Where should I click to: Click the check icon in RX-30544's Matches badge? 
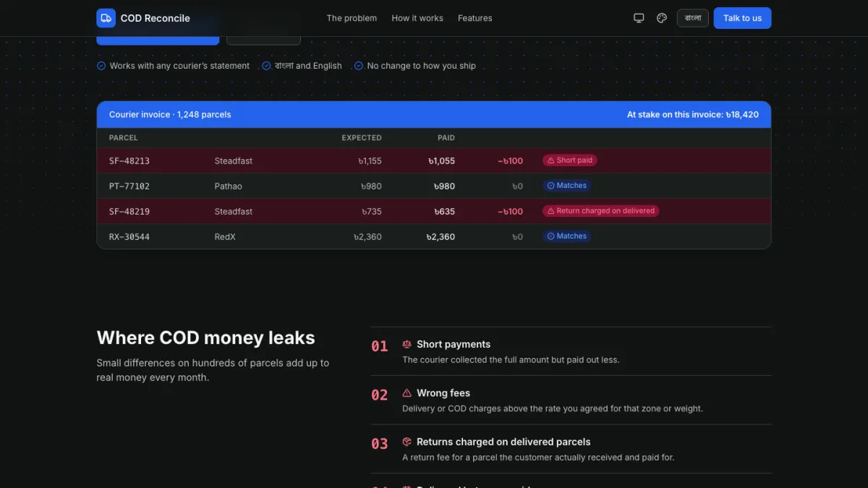(x=550, y=236)
